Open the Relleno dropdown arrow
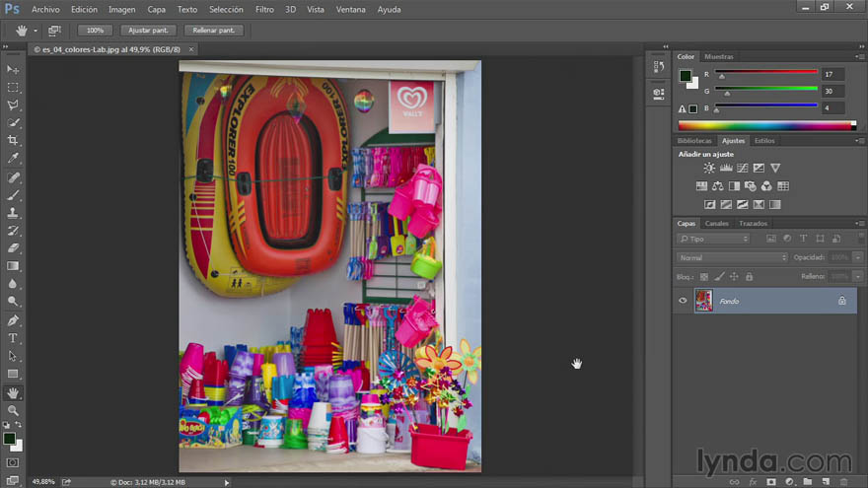The image size is (868, 488). pos(857,276)
